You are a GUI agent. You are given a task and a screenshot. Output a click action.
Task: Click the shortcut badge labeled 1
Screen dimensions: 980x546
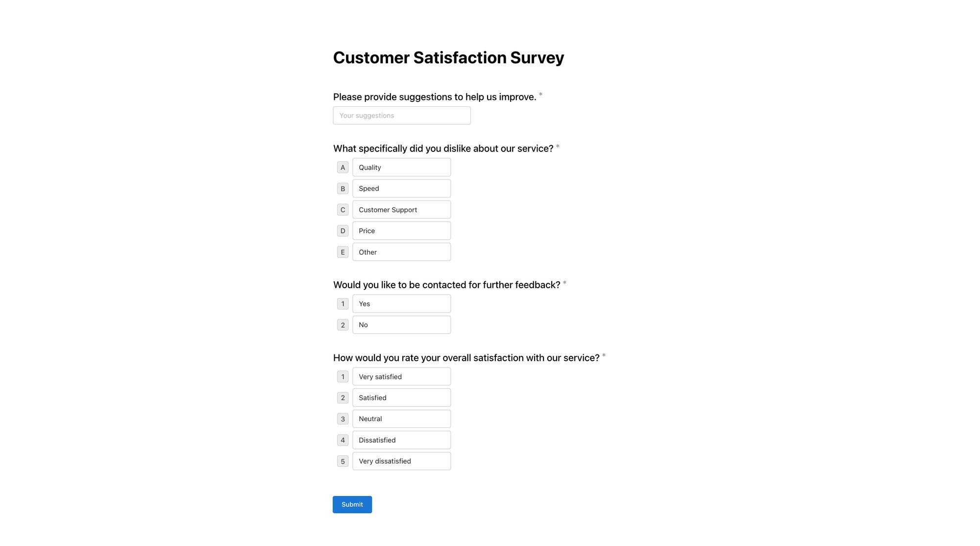343,303
